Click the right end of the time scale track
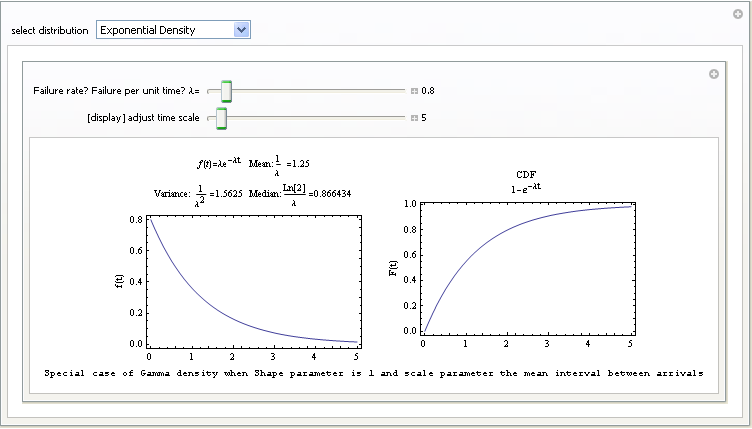 402,118
